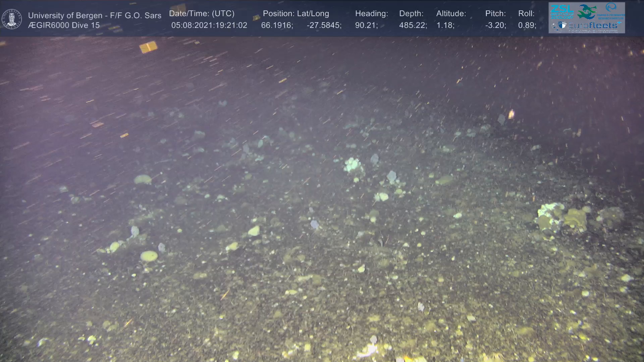Screen dimensions: 644x362
Task: Click the 'Position: Lat/Long' header label
Action: pos(296,13)
